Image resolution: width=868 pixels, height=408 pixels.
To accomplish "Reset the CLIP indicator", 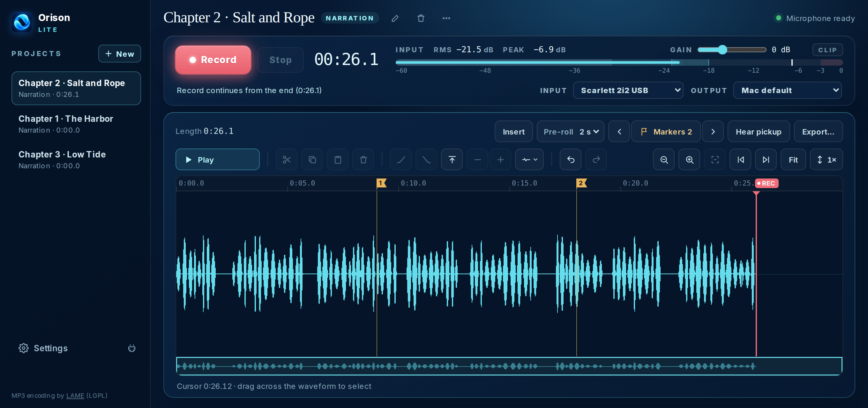I will coord(827,50).
